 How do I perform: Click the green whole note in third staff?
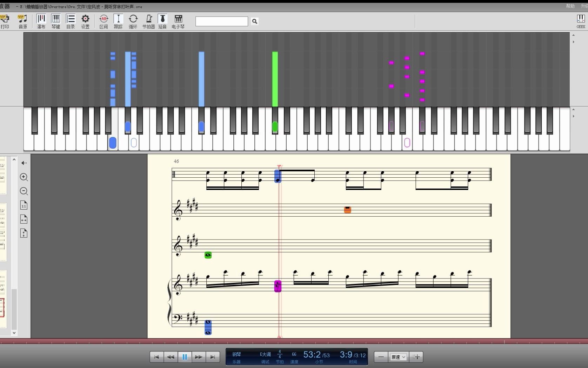pos(208,255)
